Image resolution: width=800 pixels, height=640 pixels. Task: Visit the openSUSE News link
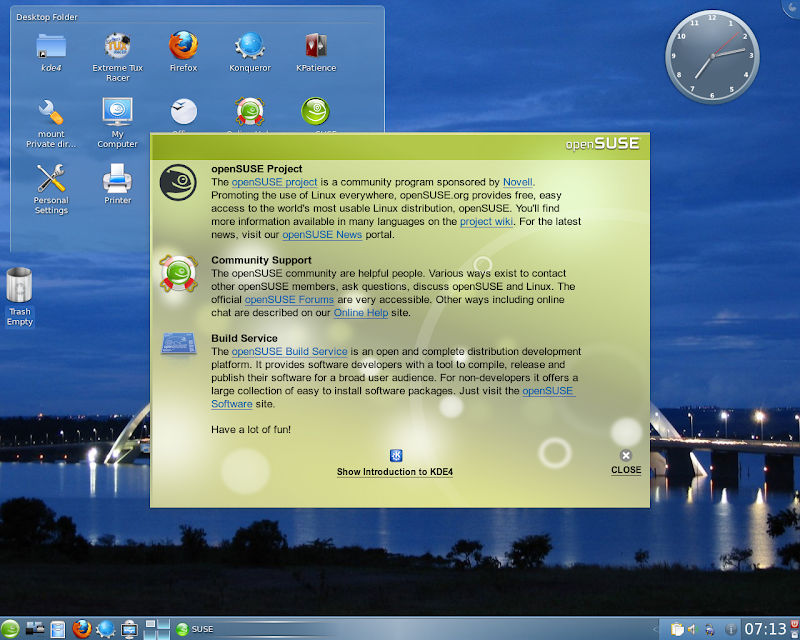[x=322, y=235]
